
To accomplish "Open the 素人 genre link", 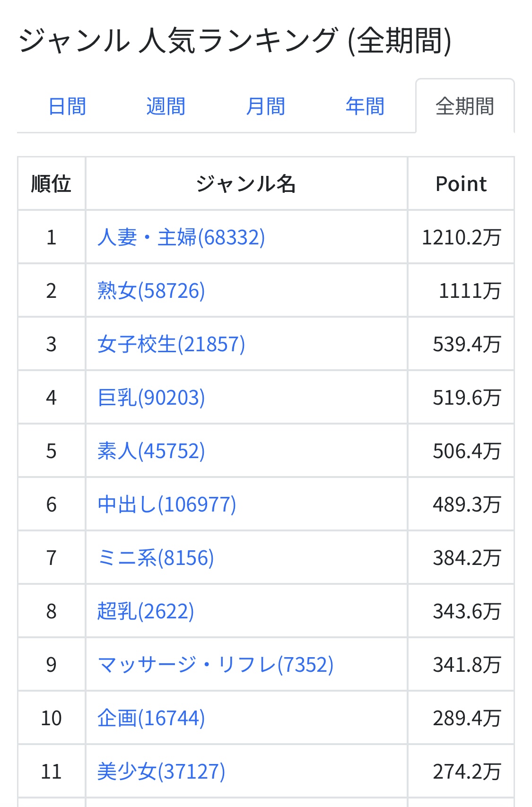I will pyautogui.click(x=151, y=451).
